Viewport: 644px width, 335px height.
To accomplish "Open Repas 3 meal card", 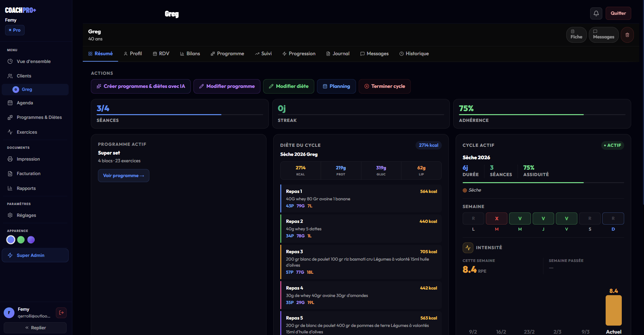I will click(361, 262).
